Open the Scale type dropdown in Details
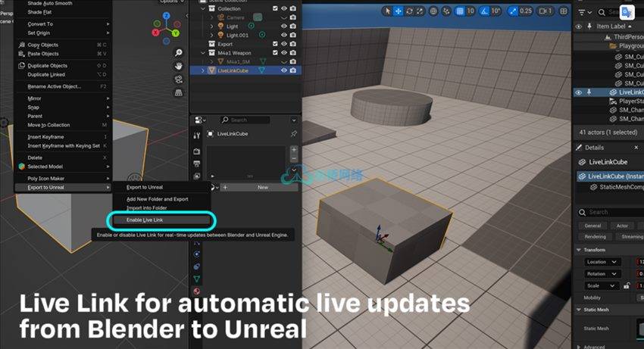The image size is (644, 349). (602, 285)
